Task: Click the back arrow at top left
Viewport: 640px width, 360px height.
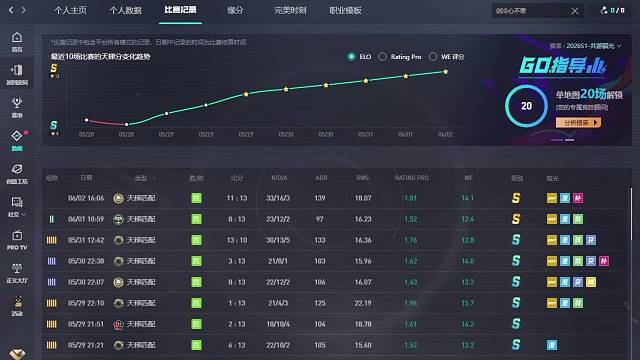Action: (11, 10)
